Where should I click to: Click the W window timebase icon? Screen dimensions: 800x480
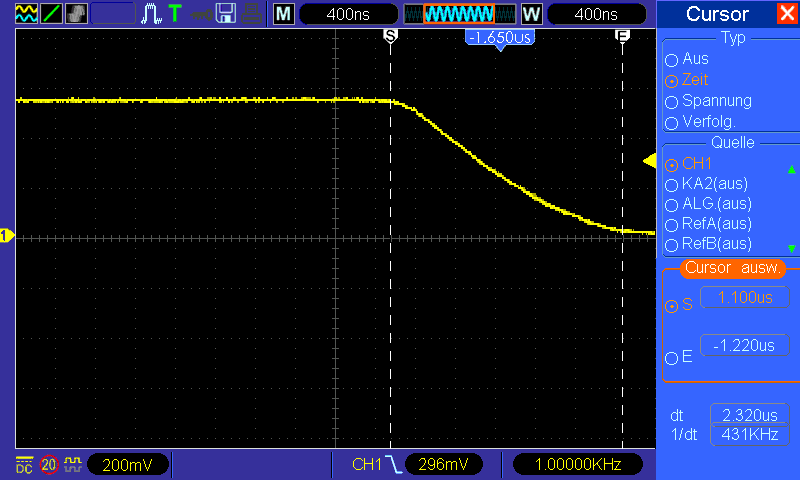point(531,14)
